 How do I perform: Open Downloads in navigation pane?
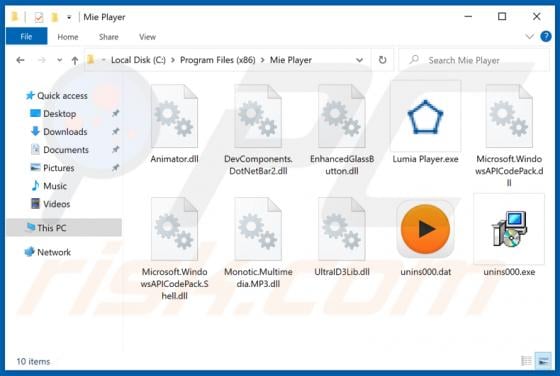coord(59,131)
